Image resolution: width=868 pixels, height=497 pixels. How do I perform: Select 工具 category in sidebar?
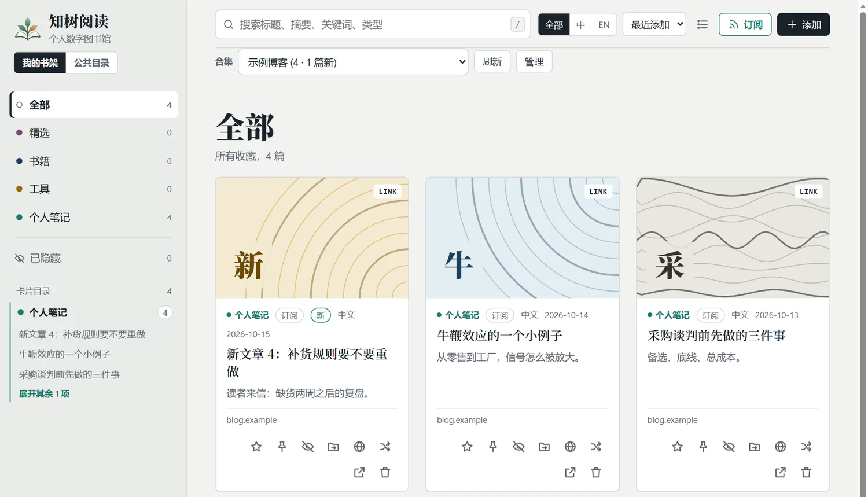pyautogui.click(x=94, y=189)
